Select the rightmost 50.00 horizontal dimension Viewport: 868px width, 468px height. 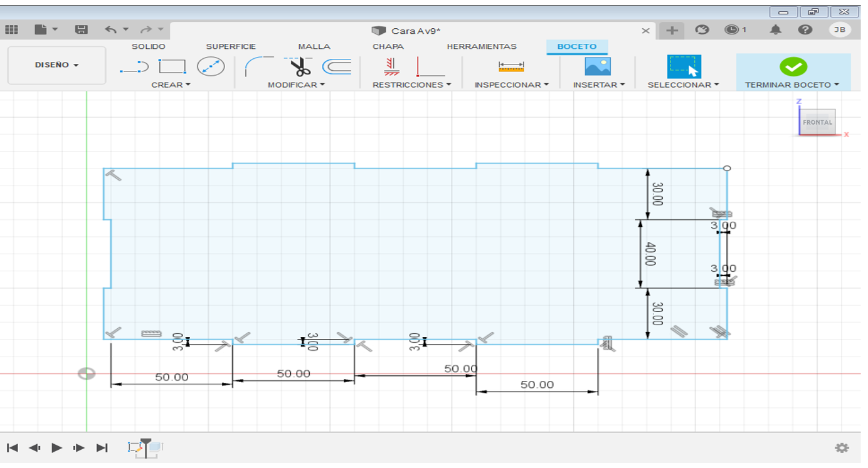click(537, 385)
